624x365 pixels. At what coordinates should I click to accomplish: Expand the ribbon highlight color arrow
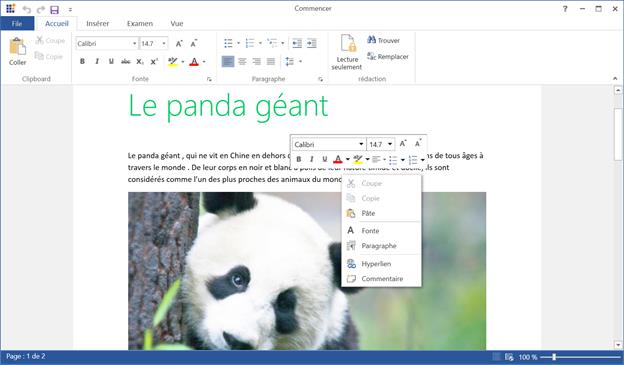[x=183, y=62]
